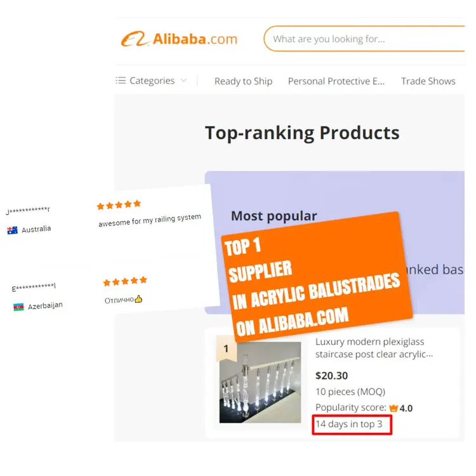Open the Ready to Ship tab
This screenshot has width=476, height=476.
pyautogui.click(x=243, y=81)
